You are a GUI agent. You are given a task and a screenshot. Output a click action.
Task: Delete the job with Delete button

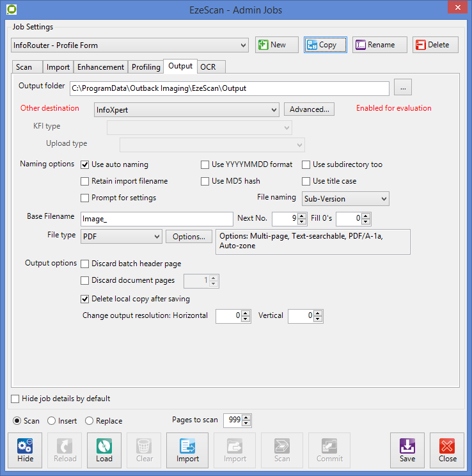point(436,45)
